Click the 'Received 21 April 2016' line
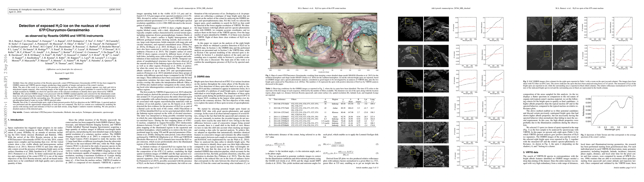This screenshot has width=644, height=182. pyautogui.click(x=64, y=73)
